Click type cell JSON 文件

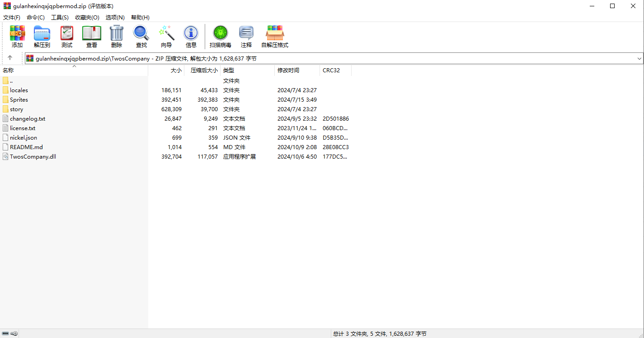(x=237, y=137)
